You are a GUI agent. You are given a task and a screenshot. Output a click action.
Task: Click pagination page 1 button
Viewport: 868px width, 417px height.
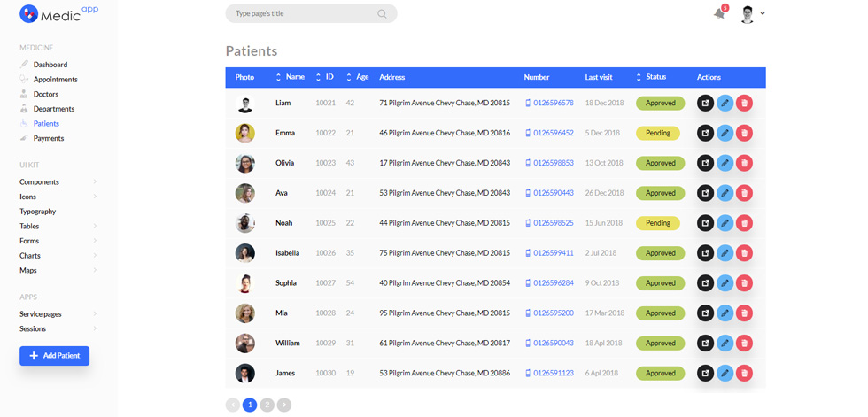250,405
